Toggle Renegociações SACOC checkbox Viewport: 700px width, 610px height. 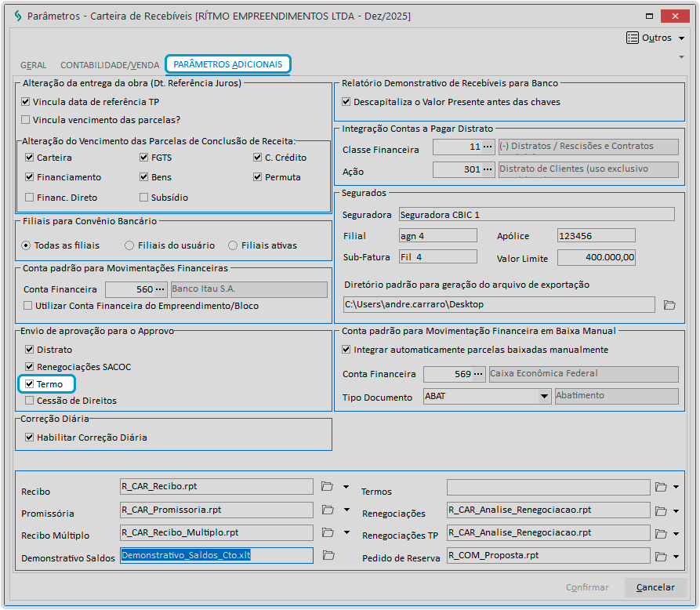coord(30,367)
